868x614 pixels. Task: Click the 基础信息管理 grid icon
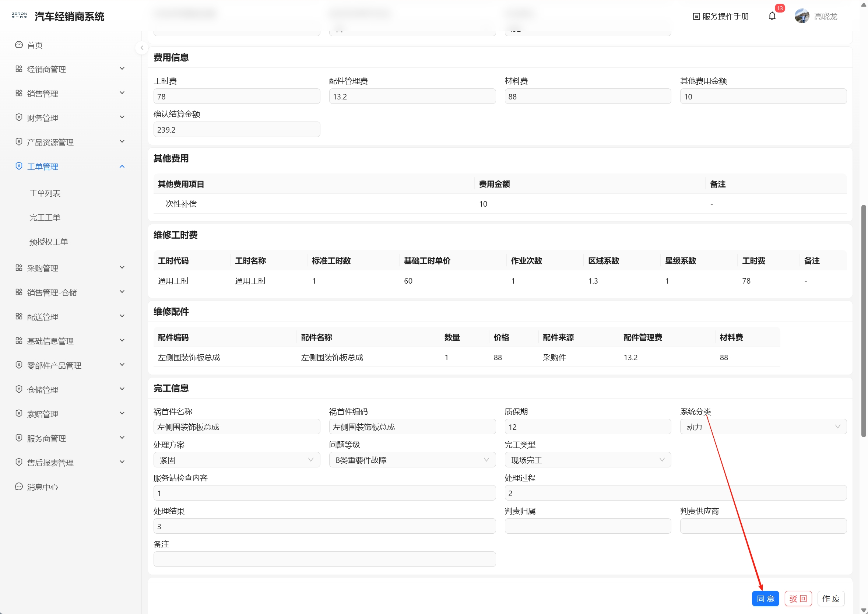(x=19, y=341)
